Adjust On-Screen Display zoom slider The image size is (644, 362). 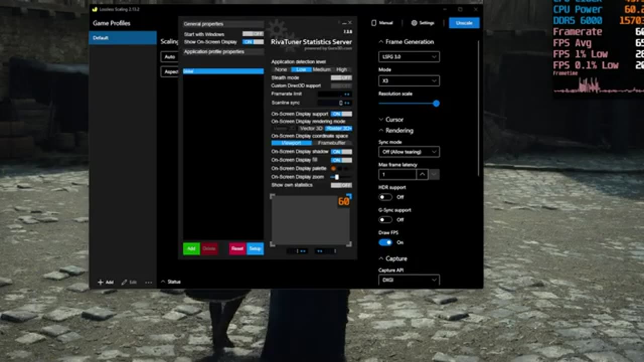(337, 177)
